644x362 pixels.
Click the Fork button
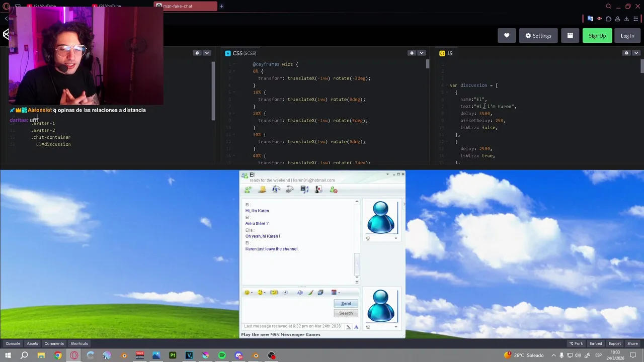click(576, 343)
